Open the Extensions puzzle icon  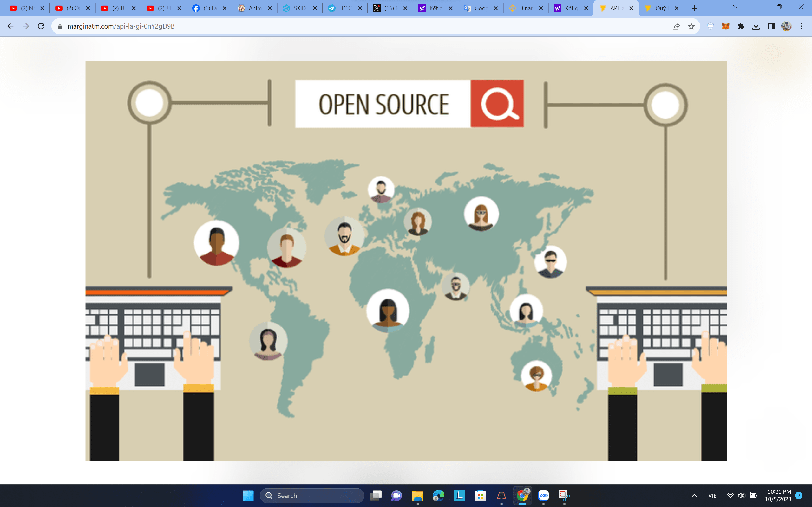click(741, 26)
